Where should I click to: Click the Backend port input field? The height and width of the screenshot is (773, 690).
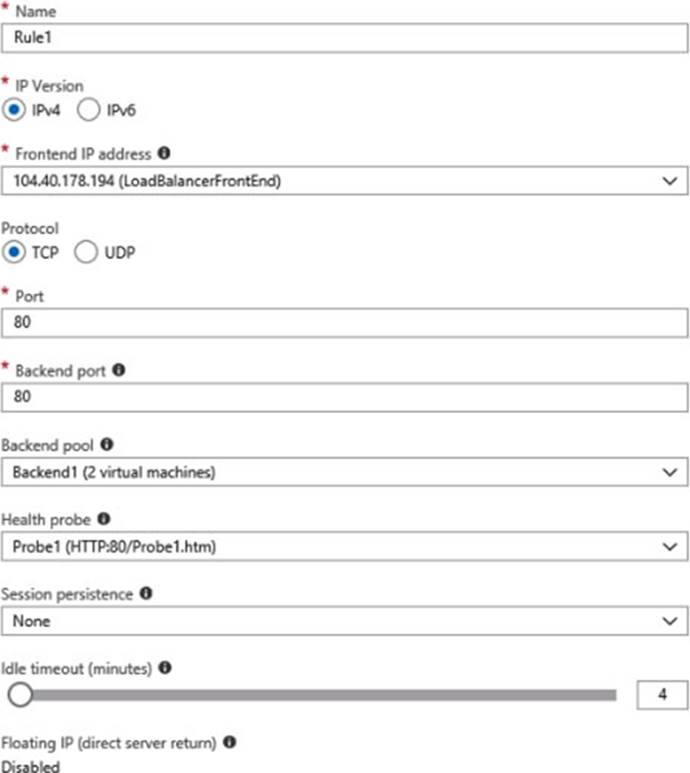[345, 397]
